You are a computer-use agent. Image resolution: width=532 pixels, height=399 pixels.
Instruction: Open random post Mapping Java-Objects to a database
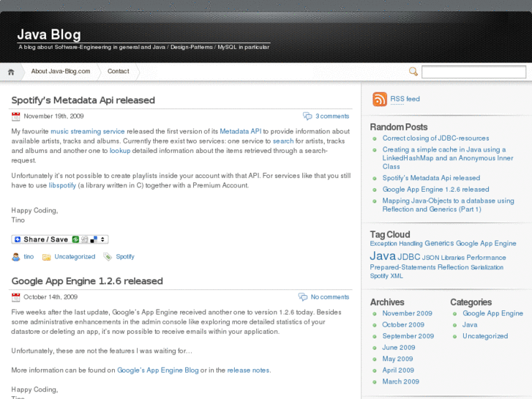pos(448,205)
